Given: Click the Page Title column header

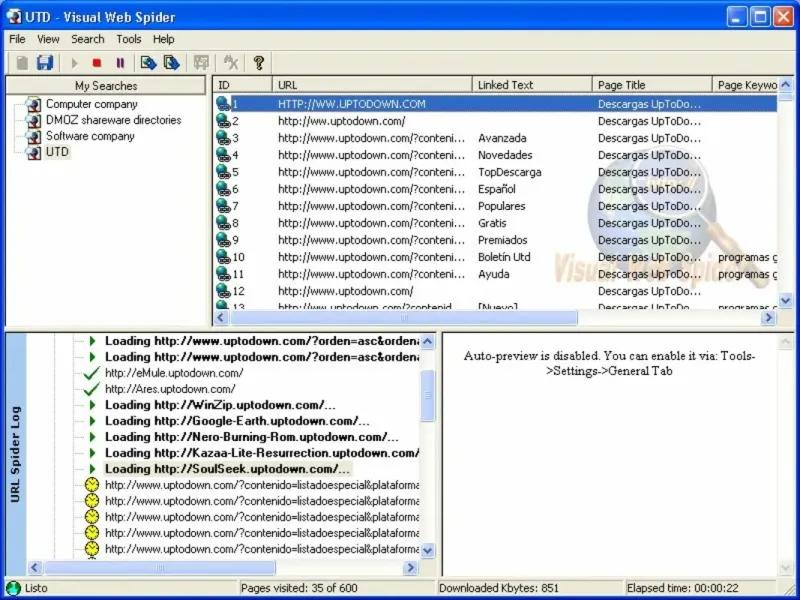Looking at the screenshot, I should click(x=652, y=85).
